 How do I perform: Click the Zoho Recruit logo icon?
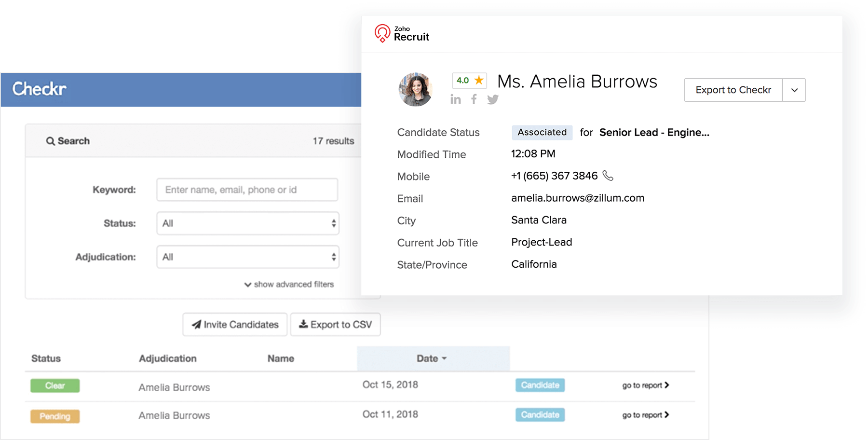pos(382,33)
